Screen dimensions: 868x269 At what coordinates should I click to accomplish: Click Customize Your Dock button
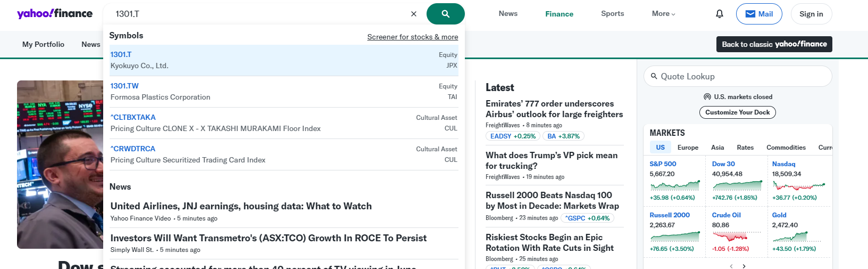[738, 112]
